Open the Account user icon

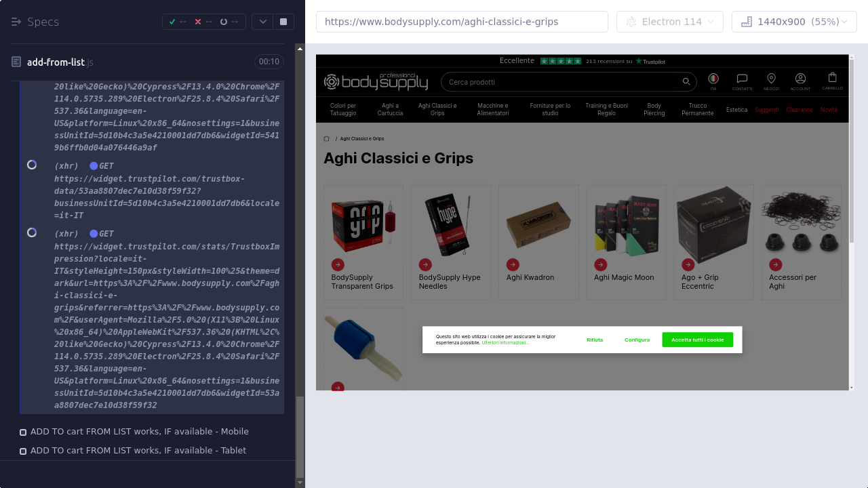point(800,79)
